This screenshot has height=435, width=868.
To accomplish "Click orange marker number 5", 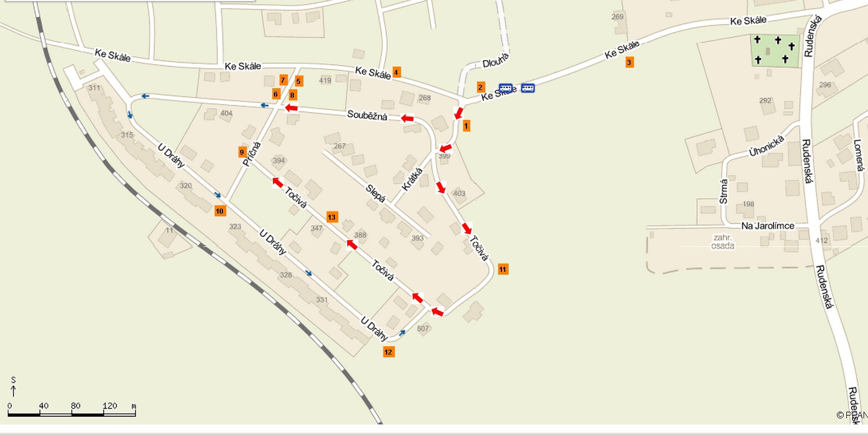I will (x=298, y=81).
